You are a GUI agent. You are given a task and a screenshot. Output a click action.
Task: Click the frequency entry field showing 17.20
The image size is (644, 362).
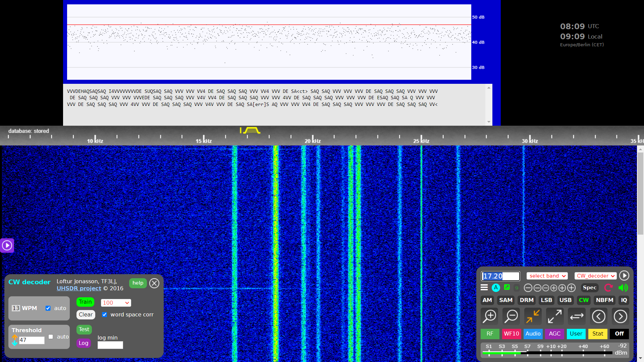coord(500,276)
